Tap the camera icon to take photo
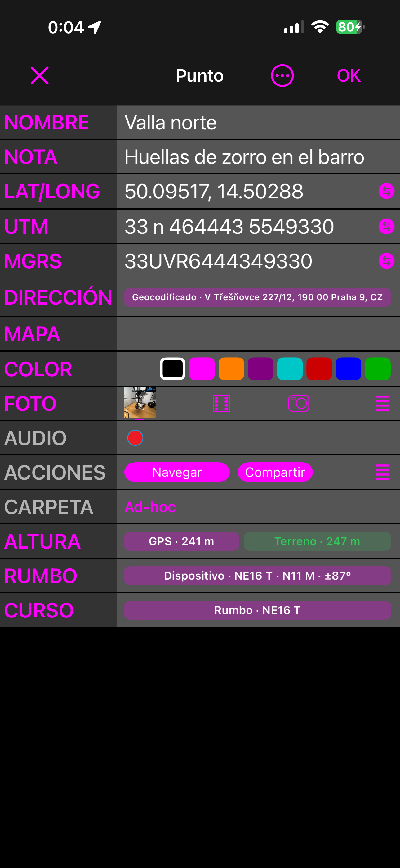Viewport: 400px width, 868px height. click(x=299, y=403)
